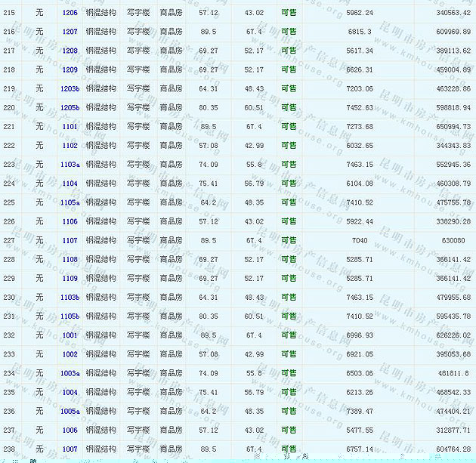This screenshot has height=463, width=476.
Task: Open unit 1105b link
Action: [x=70, y=316]
